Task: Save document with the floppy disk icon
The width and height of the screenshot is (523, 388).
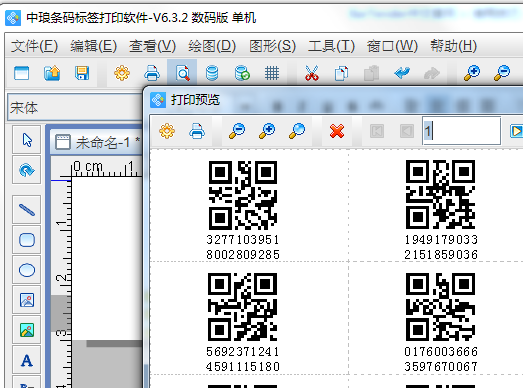Action: [82, 73]
